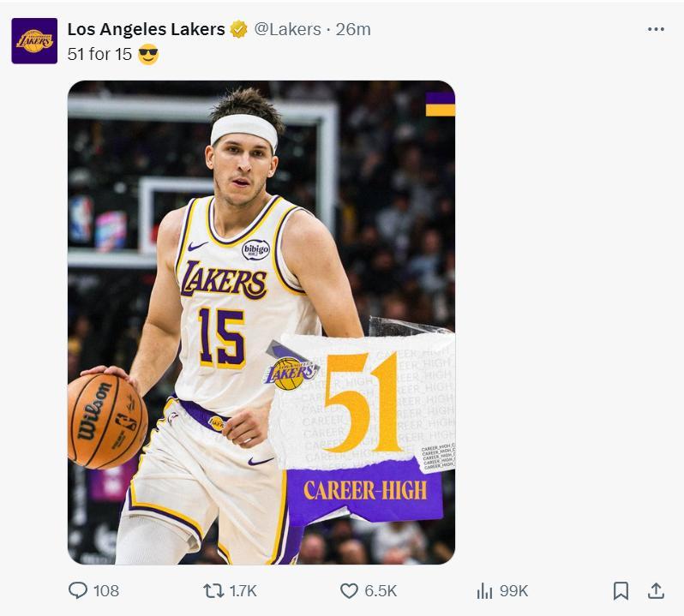Click the 108 replies count
The height and width of the screenshot is (616, 684).
coord(106,590)
